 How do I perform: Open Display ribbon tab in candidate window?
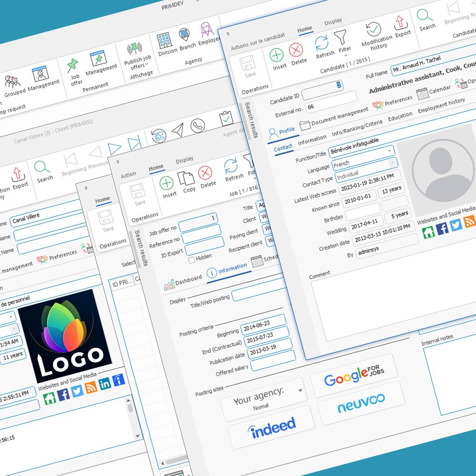click(x=333, y=21)
